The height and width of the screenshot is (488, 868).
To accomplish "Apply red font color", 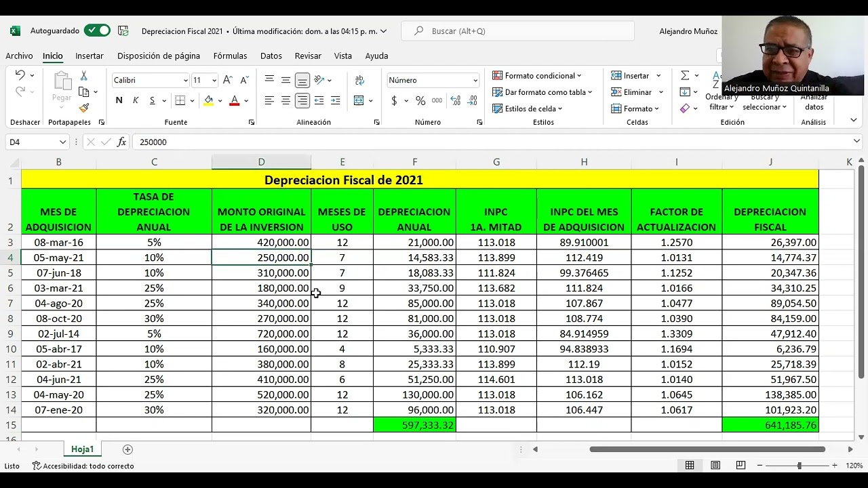I will click(x=235, y=100).
